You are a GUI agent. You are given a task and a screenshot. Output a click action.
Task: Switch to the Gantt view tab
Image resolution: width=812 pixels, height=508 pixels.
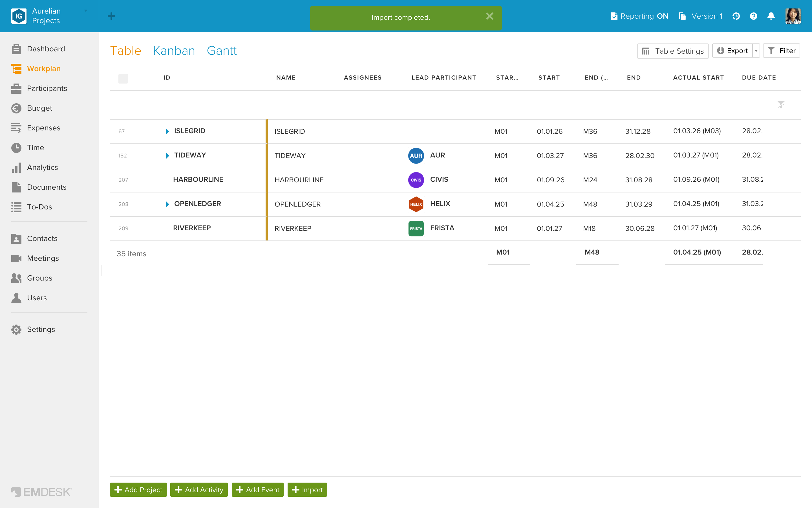[221, 51]
